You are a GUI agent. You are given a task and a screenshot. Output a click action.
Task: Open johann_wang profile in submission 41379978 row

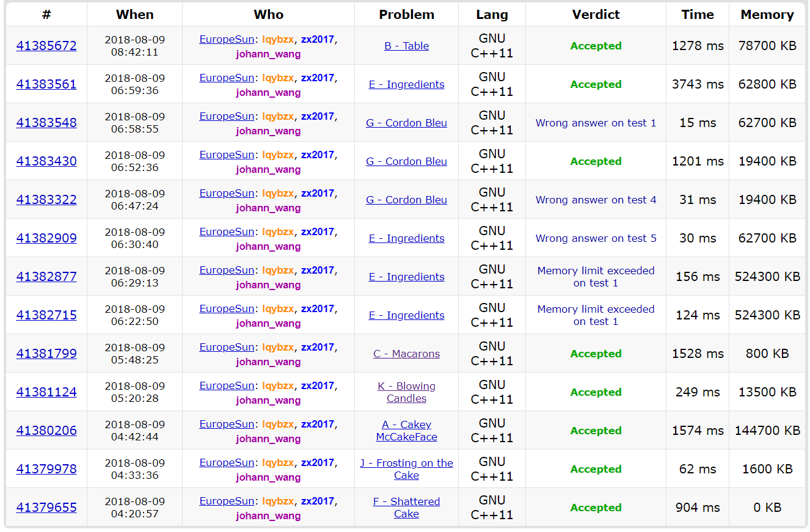(x=268, y=477)
